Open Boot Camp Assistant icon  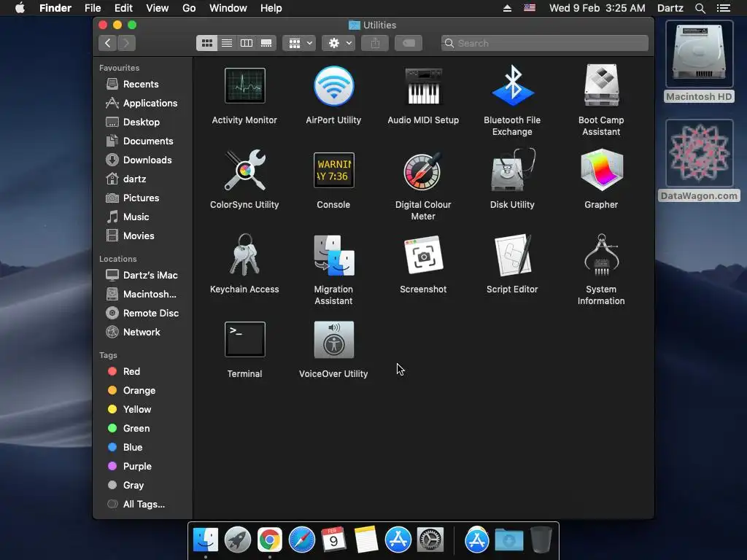tap(601, 86)
